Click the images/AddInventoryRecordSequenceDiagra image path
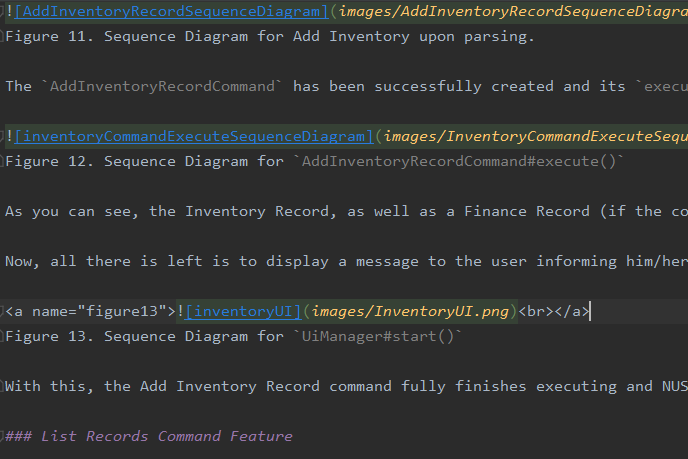The width and height of the screenshot is (688, 459). pos(513,11)
